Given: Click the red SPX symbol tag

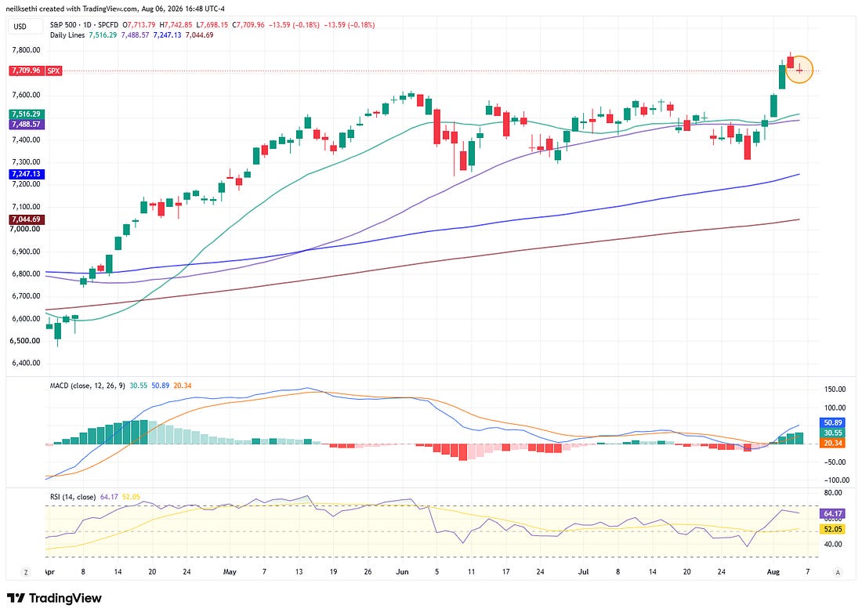Looking at the screenshot, I should point(53,71).
